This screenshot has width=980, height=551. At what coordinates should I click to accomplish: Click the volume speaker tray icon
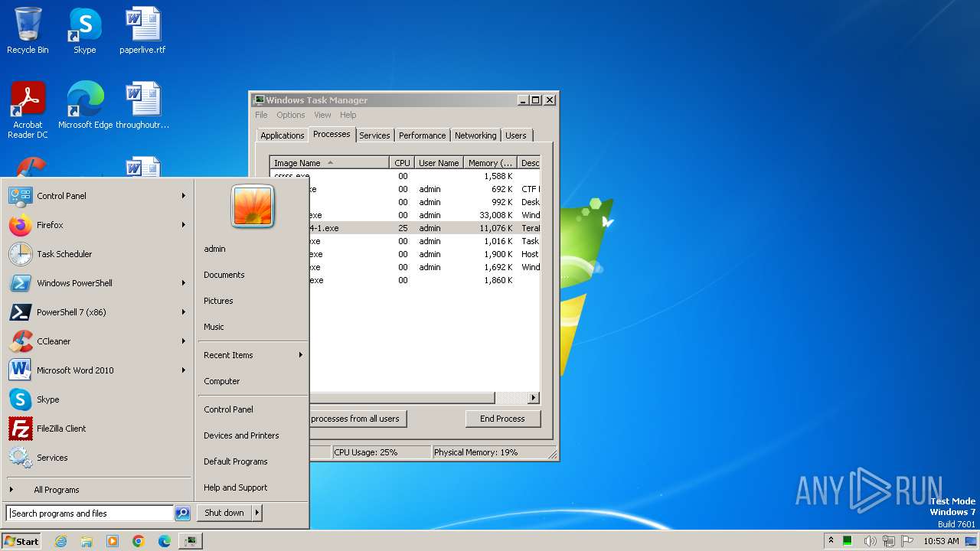(x=871, y=541)
